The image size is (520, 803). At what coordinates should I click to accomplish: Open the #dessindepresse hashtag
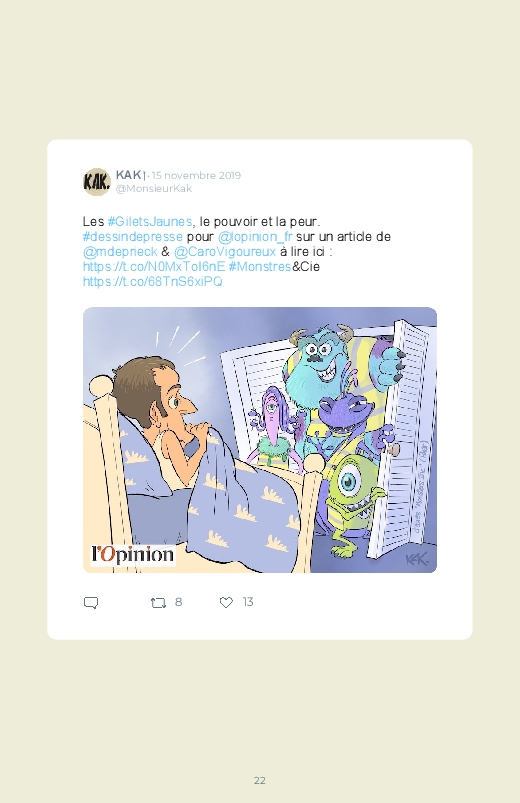click(x=133, y=237)
